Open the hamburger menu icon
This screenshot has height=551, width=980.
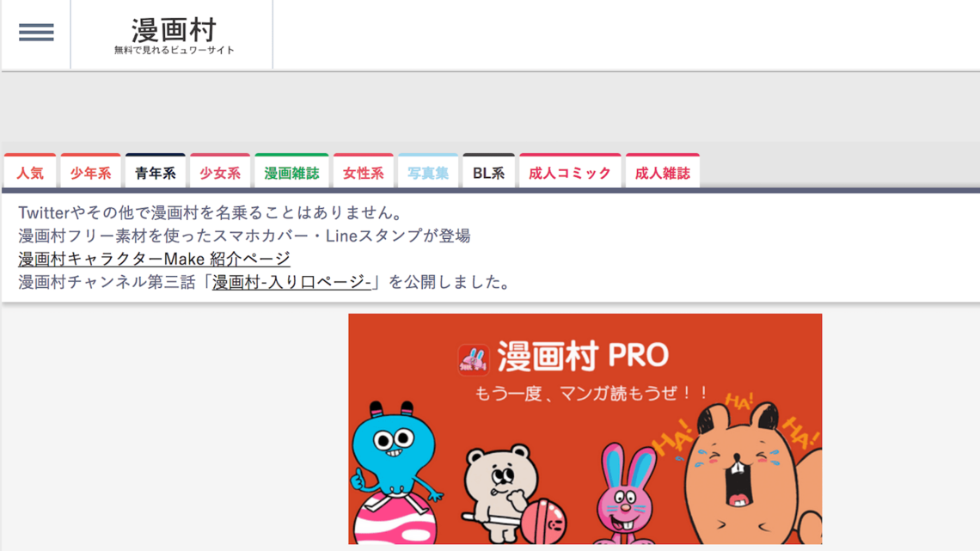point(36,33)
